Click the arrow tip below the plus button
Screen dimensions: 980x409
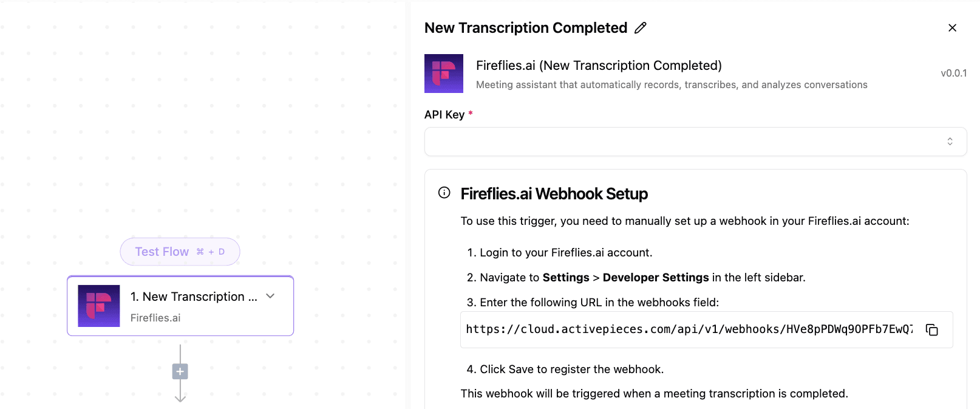(x=180, y=398)
